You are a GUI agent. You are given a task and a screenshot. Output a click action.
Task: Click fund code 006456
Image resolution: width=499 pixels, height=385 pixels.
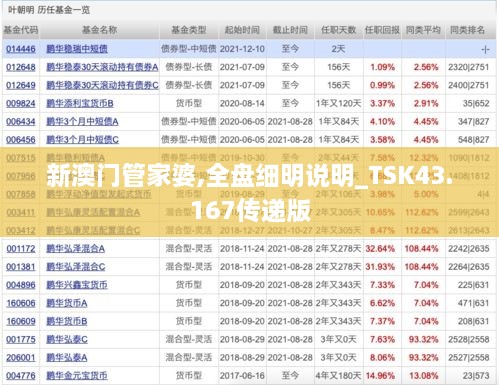point(21,140)
